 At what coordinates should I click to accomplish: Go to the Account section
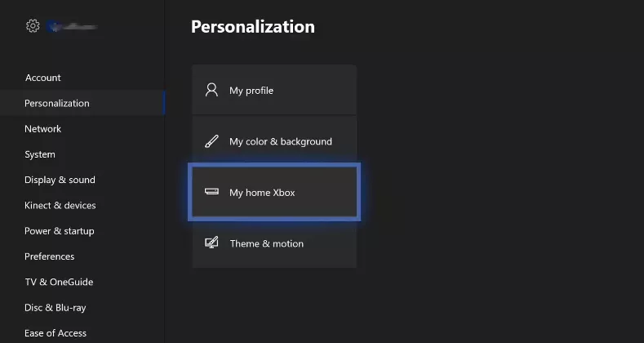[x=43, y=78]
